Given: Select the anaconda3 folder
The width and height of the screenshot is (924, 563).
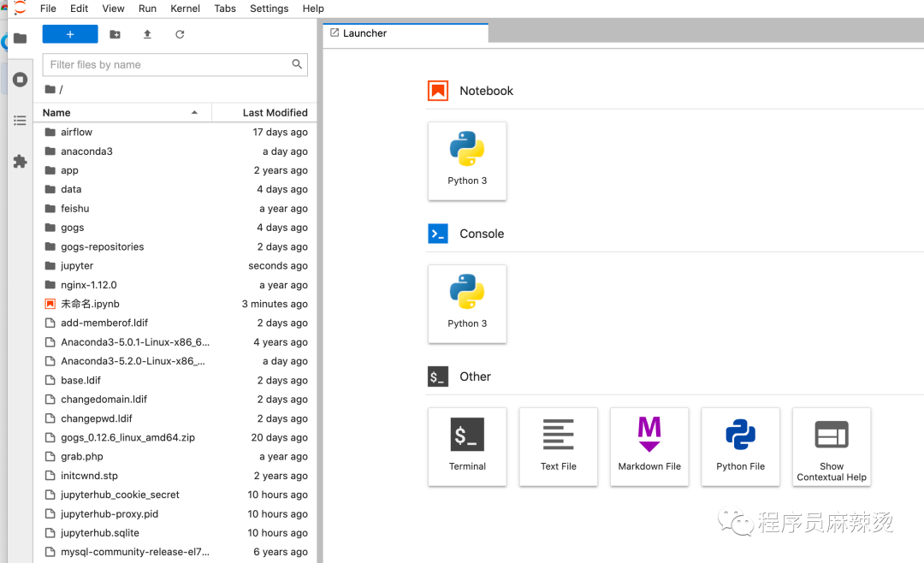Looking at the screenshot, I should tap(175, 151).
